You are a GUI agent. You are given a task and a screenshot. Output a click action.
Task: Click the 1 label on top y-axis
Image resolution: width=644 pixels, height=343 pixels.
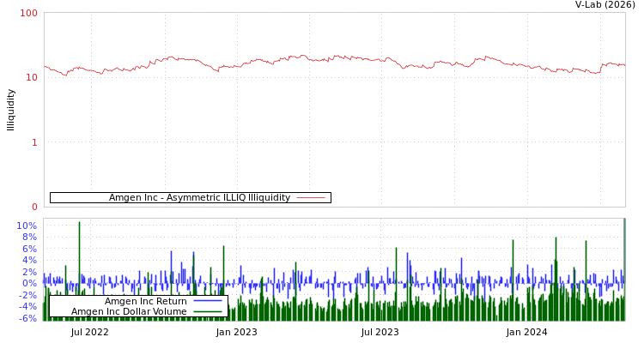pyautogui.click(x=34, y=142)
